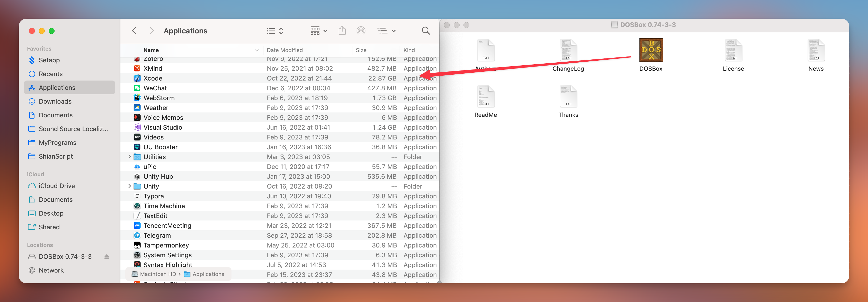
Task: Click the Utilities folder name in the list
Action: pyautogui.click(x=155, y=157)
